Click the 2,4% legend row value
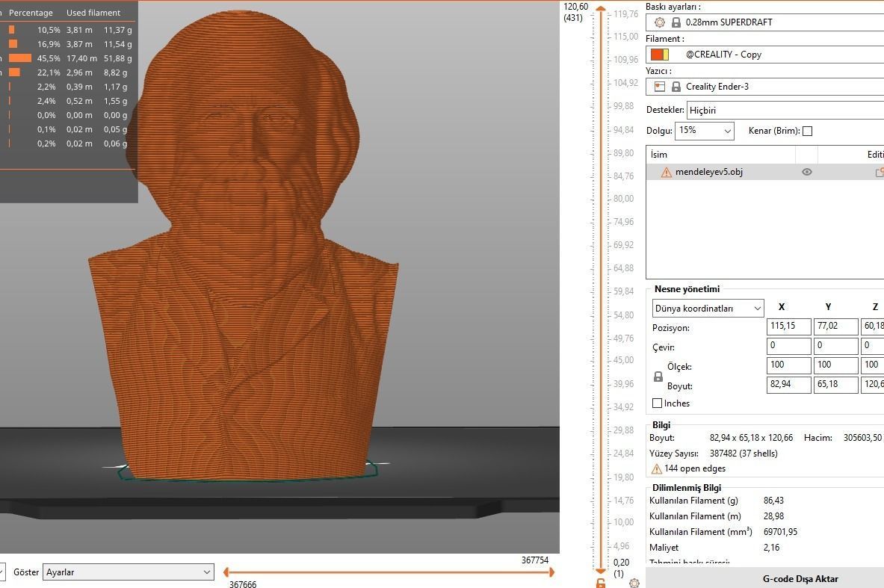 point(47,101)
